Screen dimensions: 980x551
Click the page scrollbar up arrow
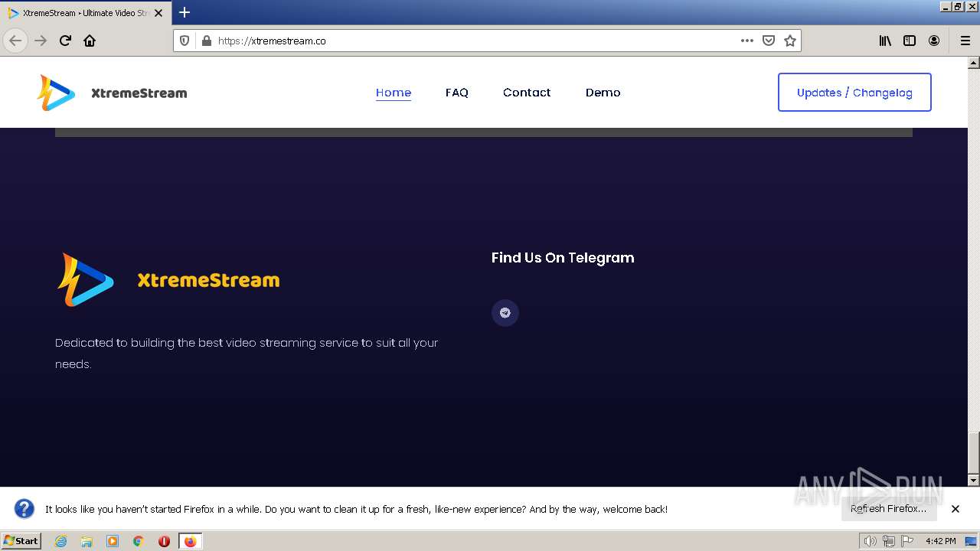(x=974, y=63)
